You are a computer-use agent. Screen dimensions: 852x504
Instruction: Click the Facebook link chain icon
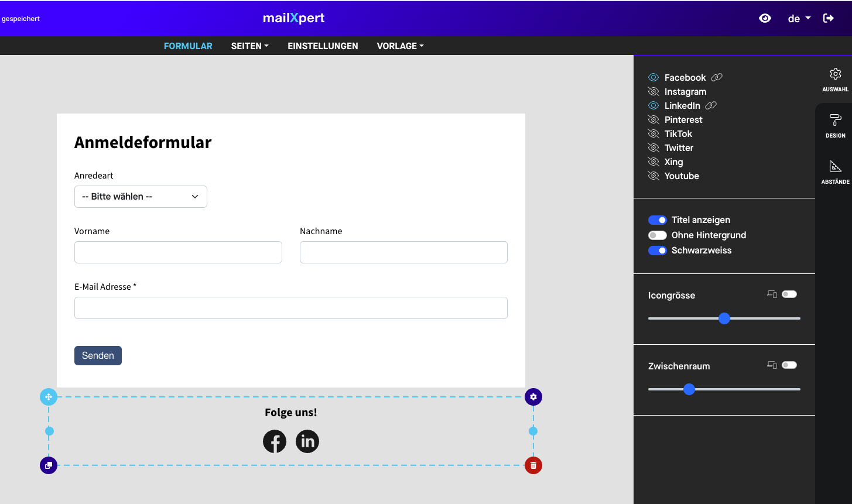tap(717, 77)
